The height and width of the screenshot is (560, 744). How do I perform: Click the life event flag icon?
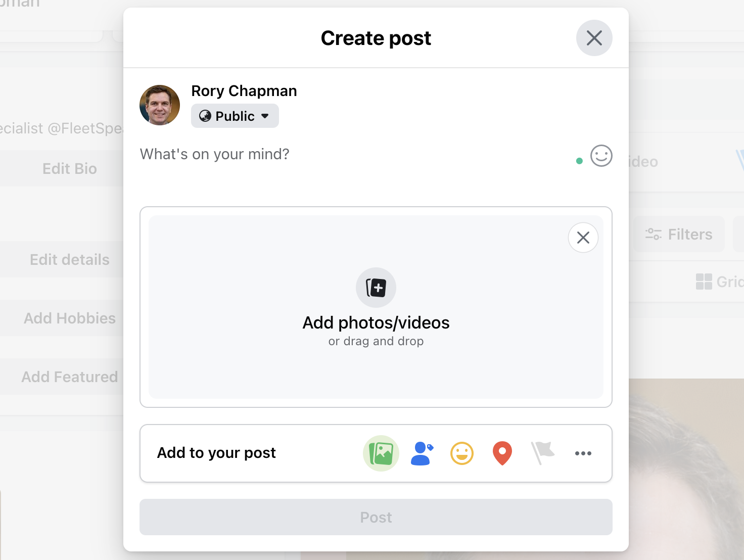(x=542, y=453)
